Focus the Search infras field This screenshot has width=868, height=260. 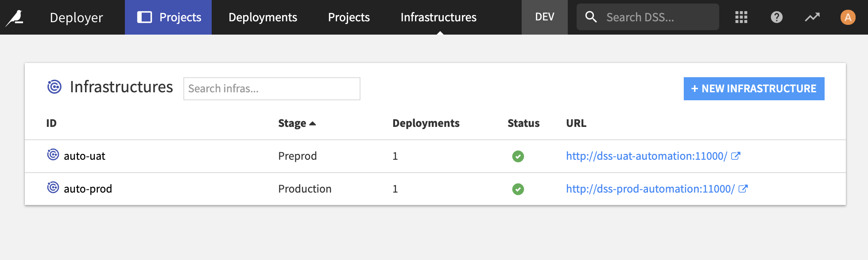coord(272,89)
